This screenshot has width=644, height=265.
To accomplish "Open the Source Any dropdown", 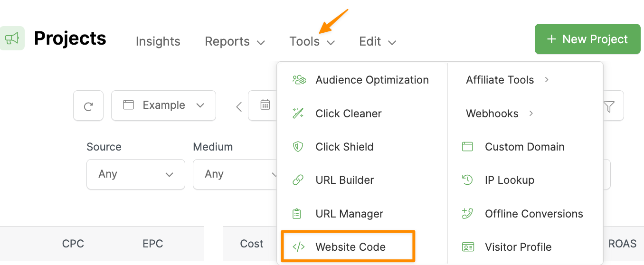I will (135, 174).
